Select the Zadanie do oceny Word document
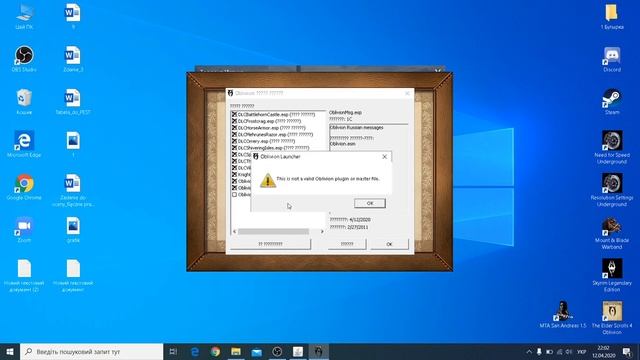The height and width of the screenshot is (360, 640). coord(73,190)
